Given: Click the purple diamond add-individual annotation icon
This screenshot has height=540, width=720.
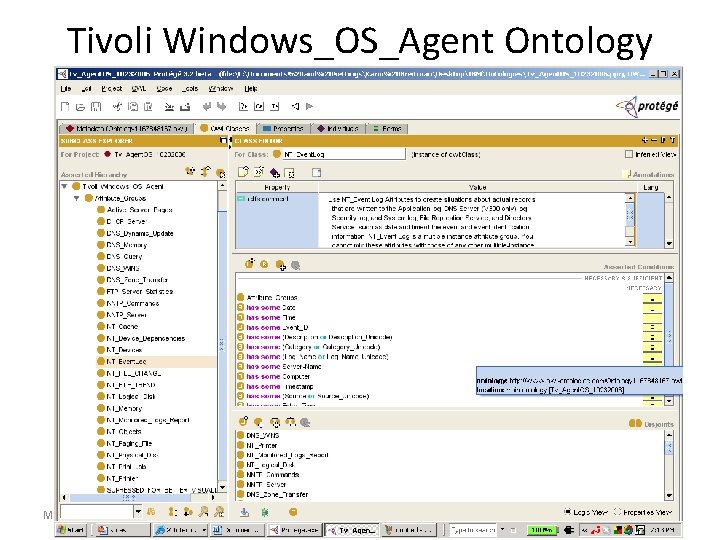Looking at the screenshot, I should click(x=274, y=173).
